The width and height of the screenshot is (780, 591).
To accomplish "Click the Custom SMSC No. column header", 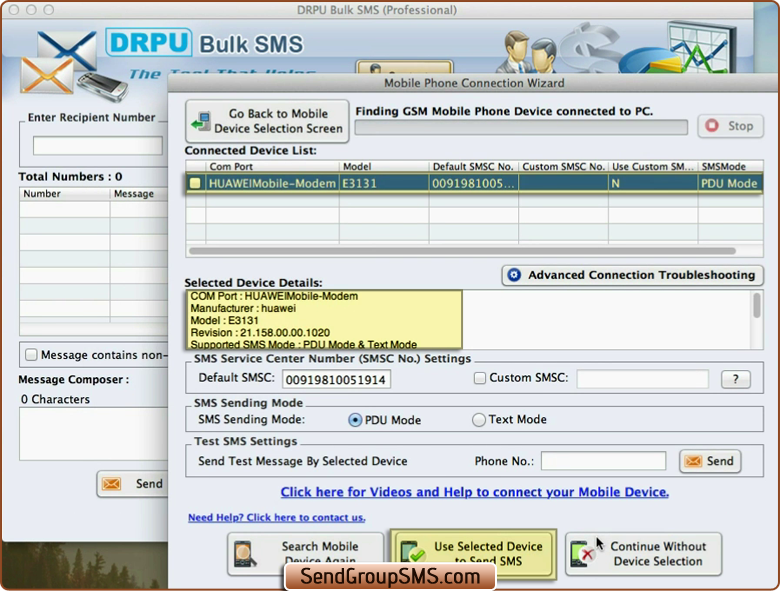I will 563,167.
